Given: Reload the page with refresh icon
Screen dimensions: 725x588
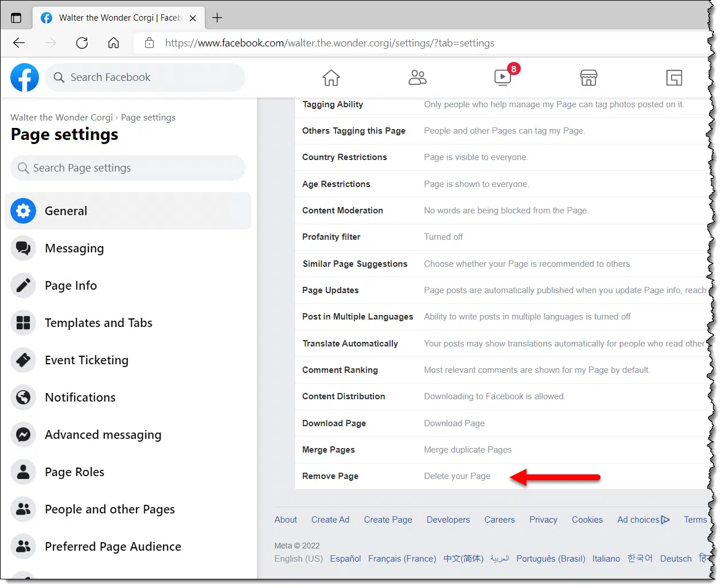Looking at the screenshot, I should tap(82, 43).
